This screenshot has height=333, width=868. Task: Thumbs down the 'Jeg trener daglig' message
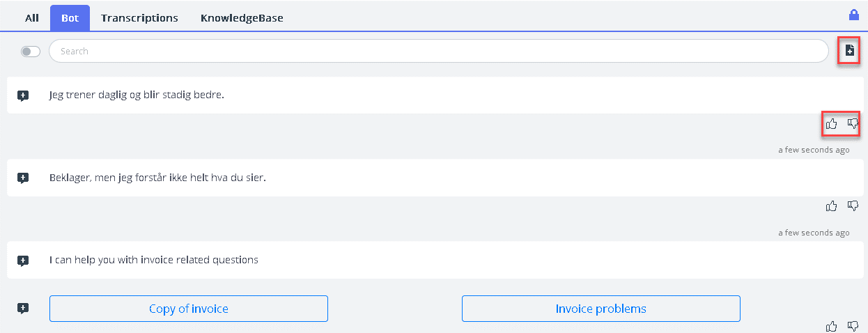tap(853, 124)
